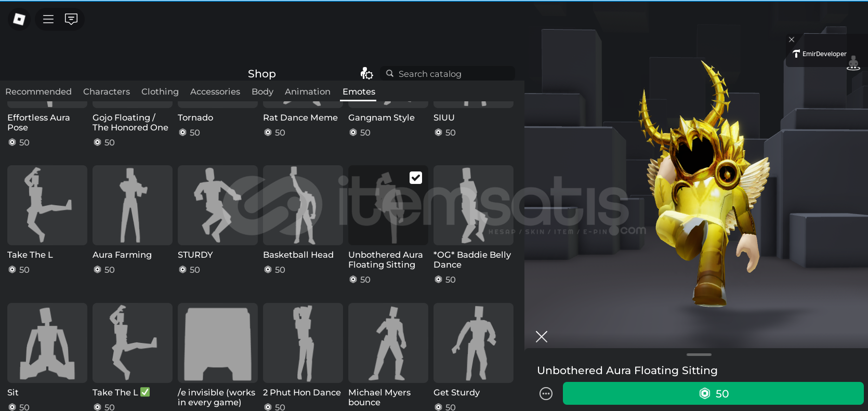Close the EmirDeveloper notification

pyautogui.click(x=792, y=39)
